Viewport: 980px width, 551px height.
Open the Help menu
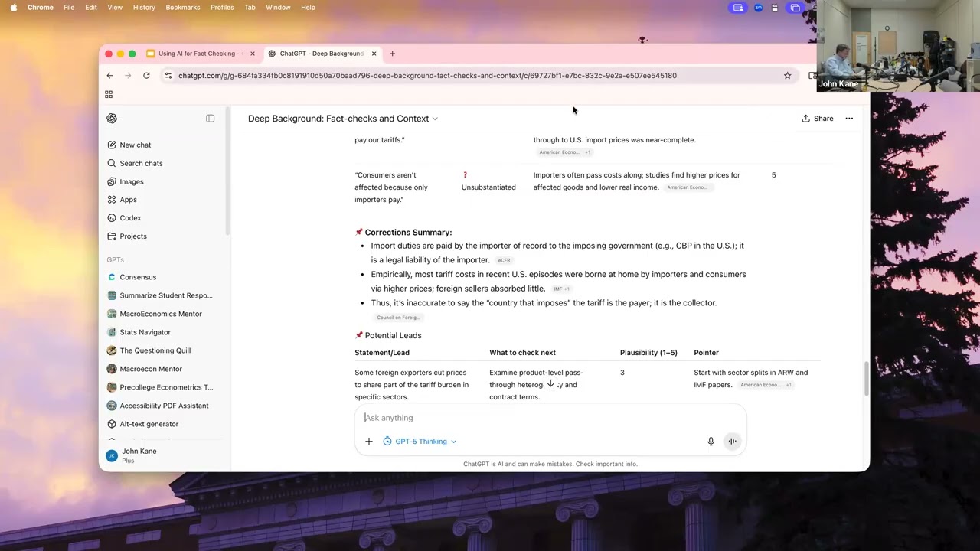[308, 8]
